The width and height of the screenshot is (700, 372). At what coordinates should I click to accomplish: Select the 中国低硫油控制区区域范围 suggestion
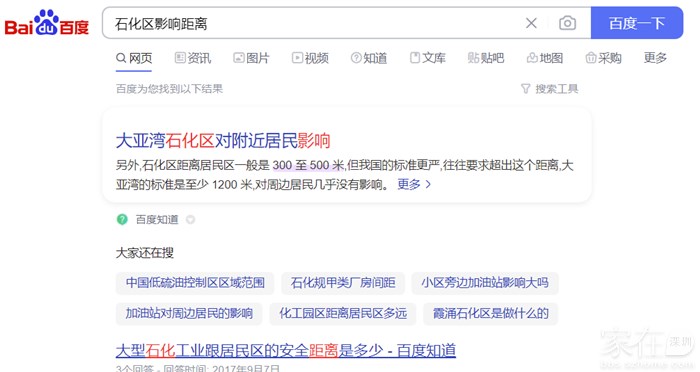pos(195,283)
